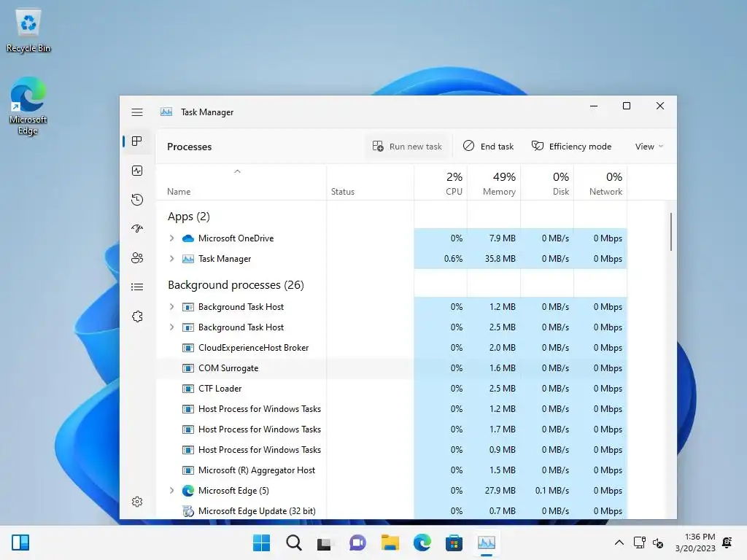This screenshot has height=560, width=747.
Task: Open the muted volume tray icon
Action: (x=658, y=542)
